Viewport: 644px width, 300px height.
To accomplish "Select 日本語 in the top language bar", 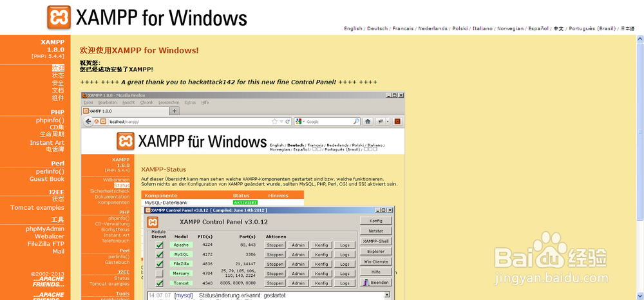I will tap(627, 29).
